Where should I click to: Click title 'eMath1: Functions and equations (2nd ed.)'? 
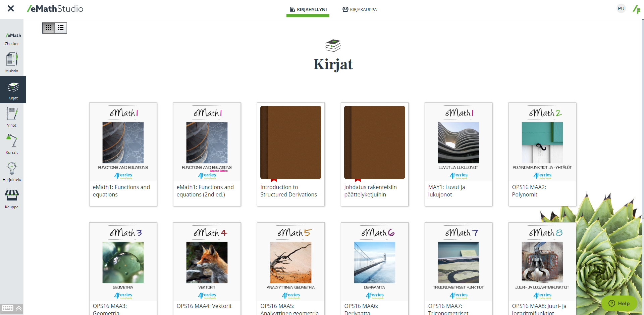click(205, 191)
